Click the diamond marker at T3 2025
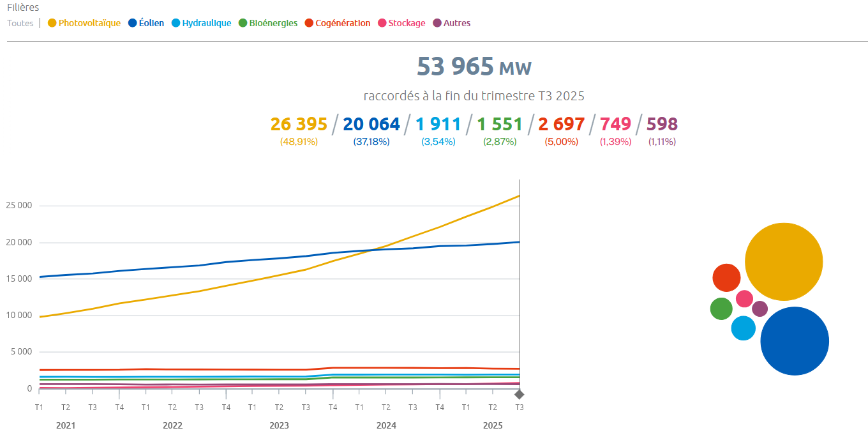 tap(520, 394)
